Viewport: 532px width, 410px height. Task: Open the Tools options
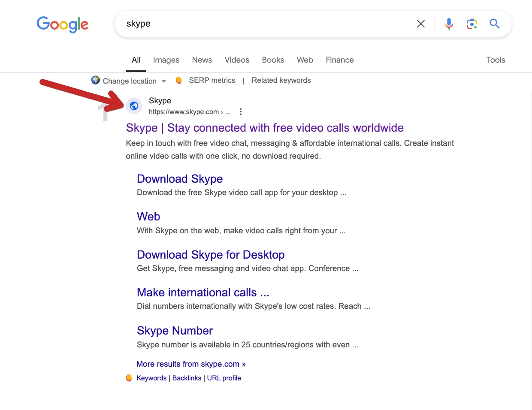(496, 60)
